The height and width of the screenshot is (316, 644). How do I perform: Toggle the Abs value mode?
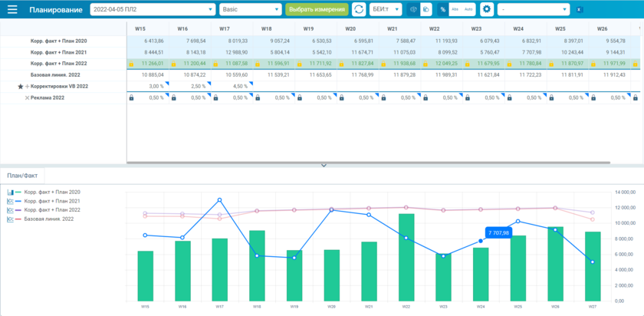[x=455, y=10]
